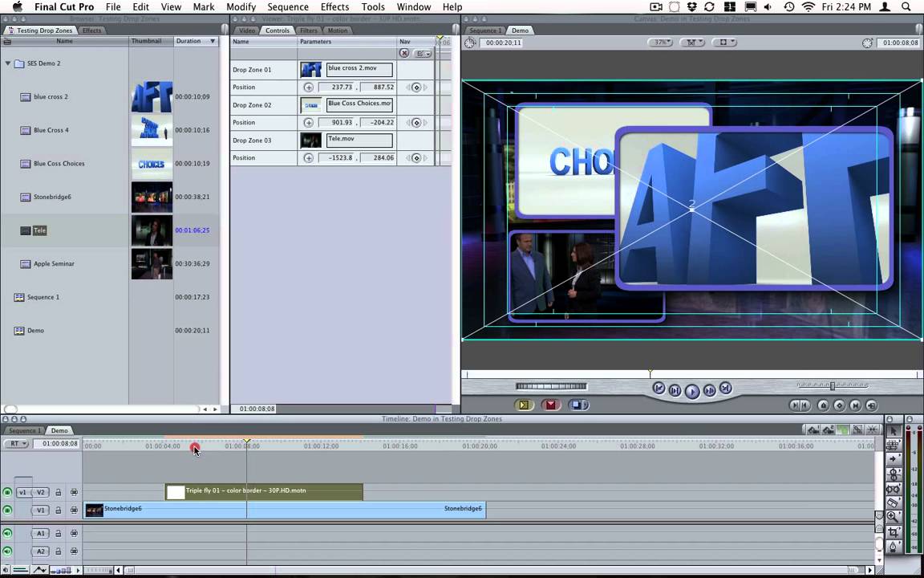
Task: Open the Effects menu
Action: tap(334, 7)
